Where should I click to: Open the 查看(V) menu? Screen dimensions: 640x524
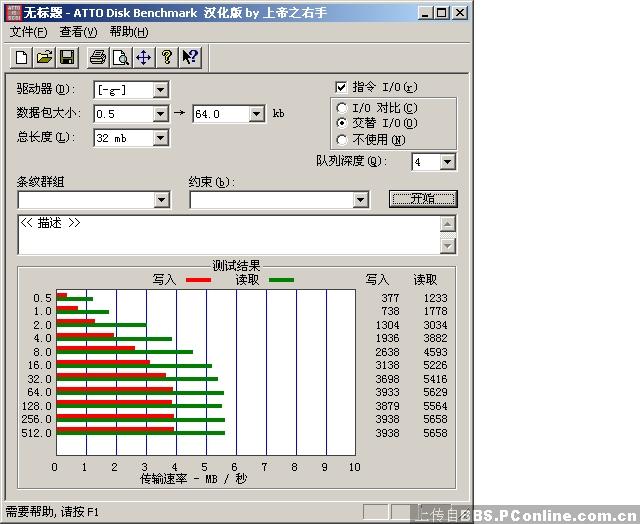(x=78, y=32)
